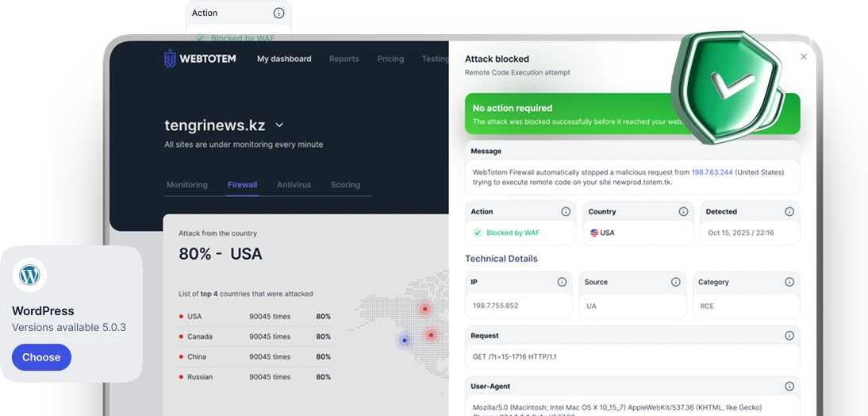Select the Canada row in country list
The width and height of the screenshot is (868, 416).
pyautogui.click(x=255, y=337)
